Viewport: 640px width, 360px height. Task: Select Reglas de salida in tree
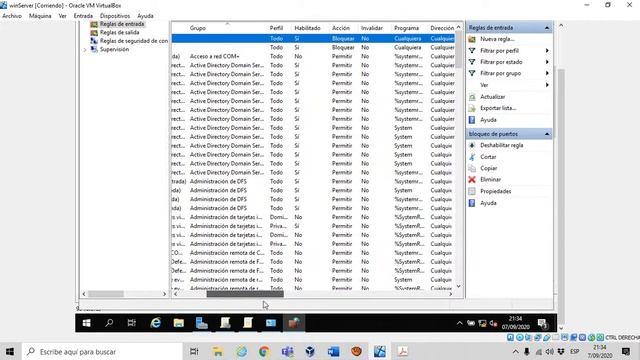click(119, 33)
